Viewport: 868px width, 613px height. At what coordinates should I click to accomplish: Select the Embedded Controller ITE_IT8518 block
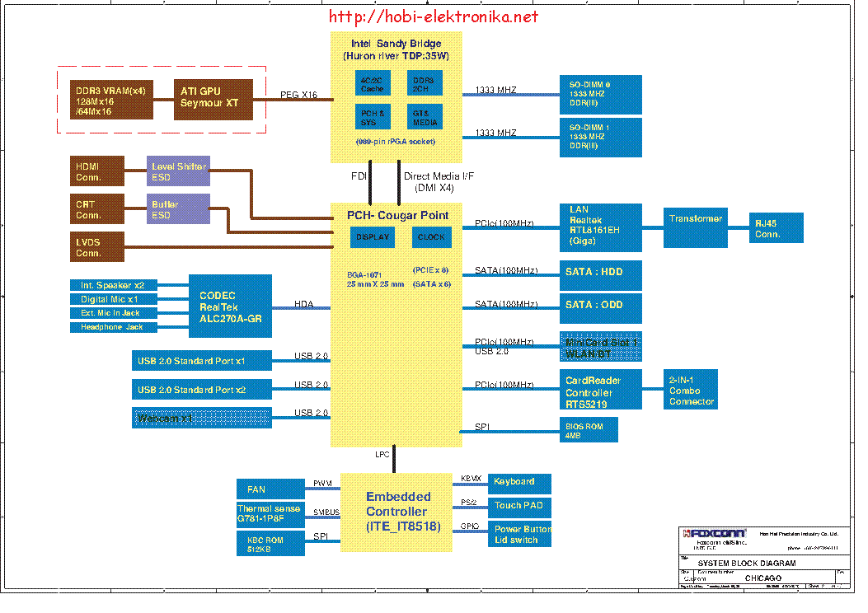point(396,512)
